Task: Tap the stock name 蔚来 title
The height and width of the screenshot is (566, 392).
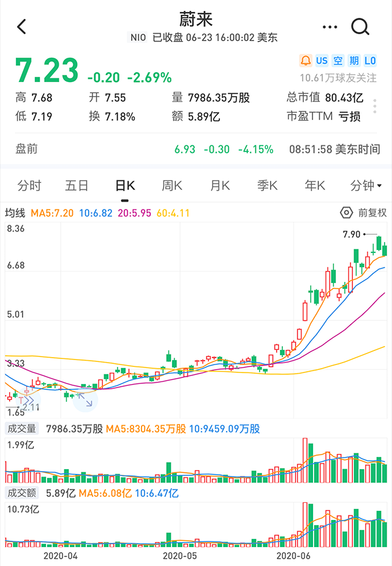Action: tap(196, 19)
